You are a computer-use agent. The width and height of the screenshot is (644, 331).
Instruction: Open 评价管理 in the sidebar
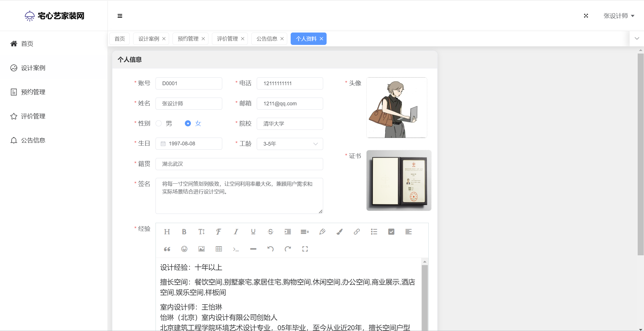tap(33, 116)
